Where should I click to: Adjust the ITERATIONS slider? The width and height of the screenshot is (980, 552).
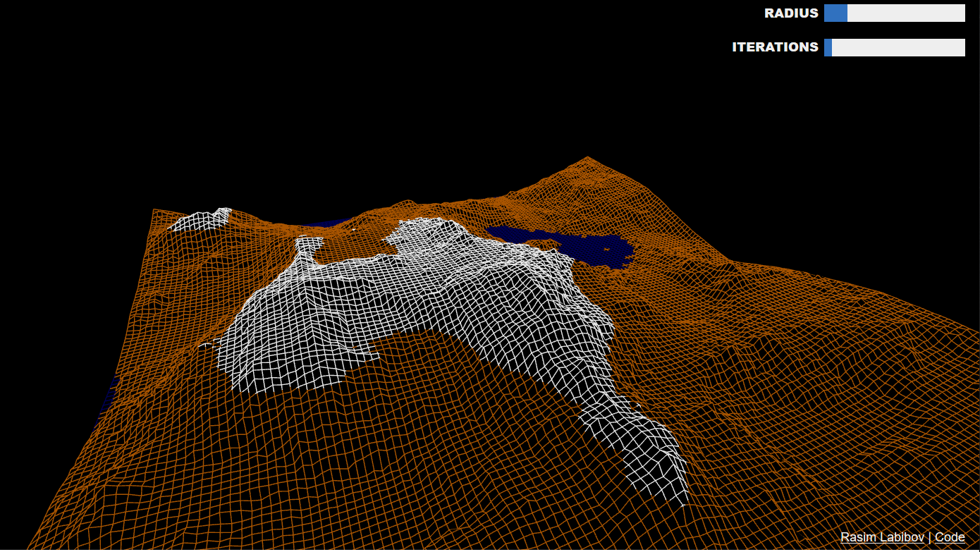point(894,47)
